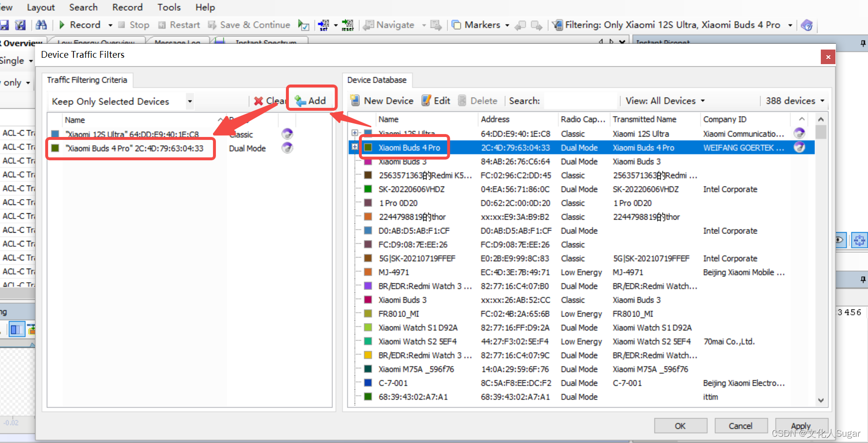The width and height of the screenshot is (868, 443).
Task: Open the Tools menu
Action: (169, 7)
